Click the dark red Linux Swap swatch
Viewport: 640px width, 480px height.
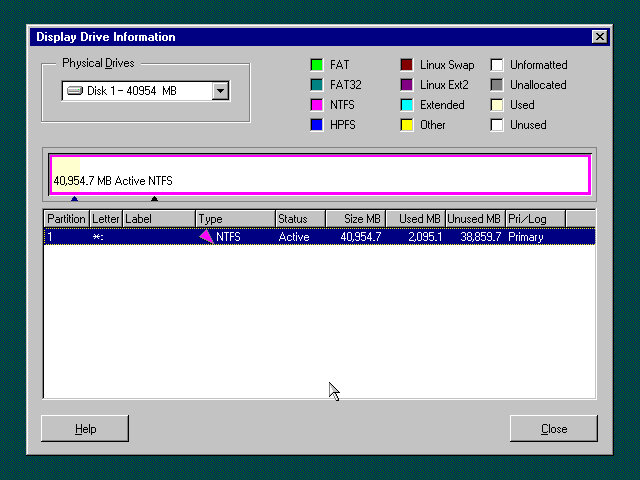tap(407, 65)
